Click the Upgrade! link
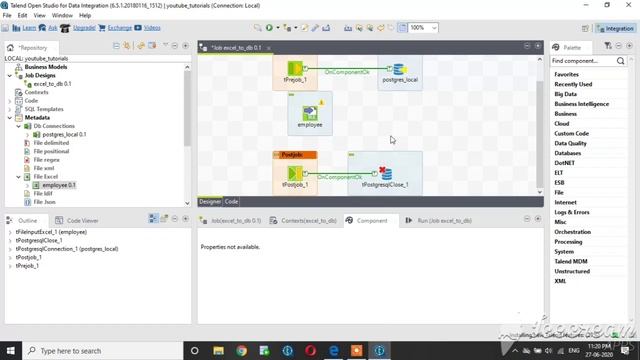 [84, 28]
